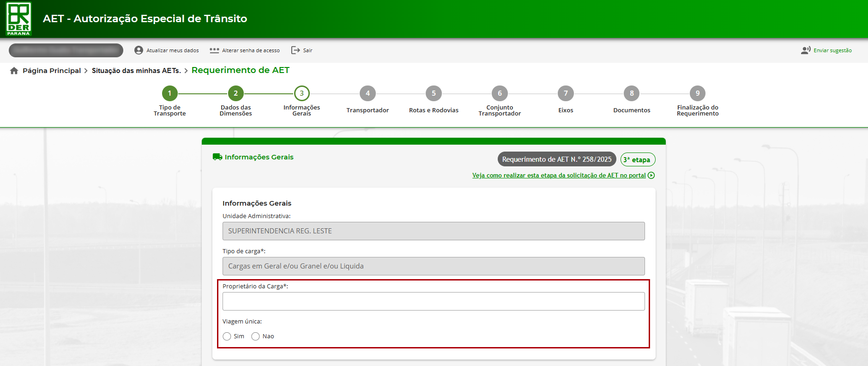Select step 9 Finalização do Requerimento circle
Image resolution: width=868 pixels, height=366 pixels.
[698, 93]
